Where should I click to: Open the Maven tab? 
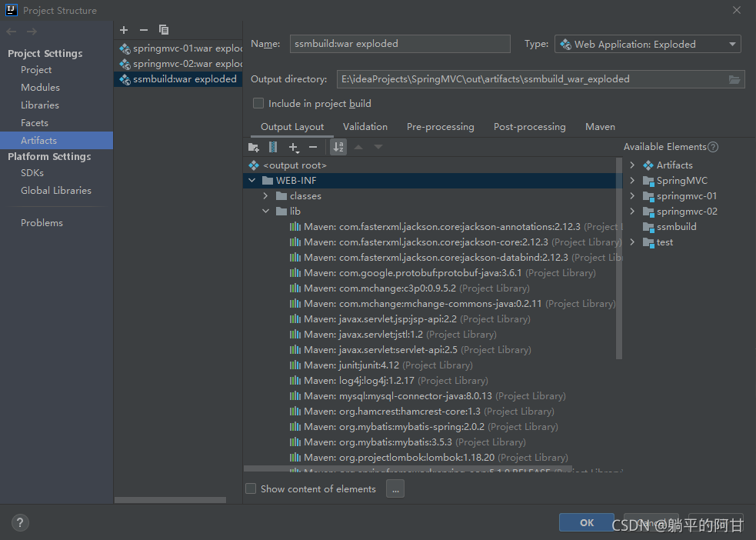point(600,127)
